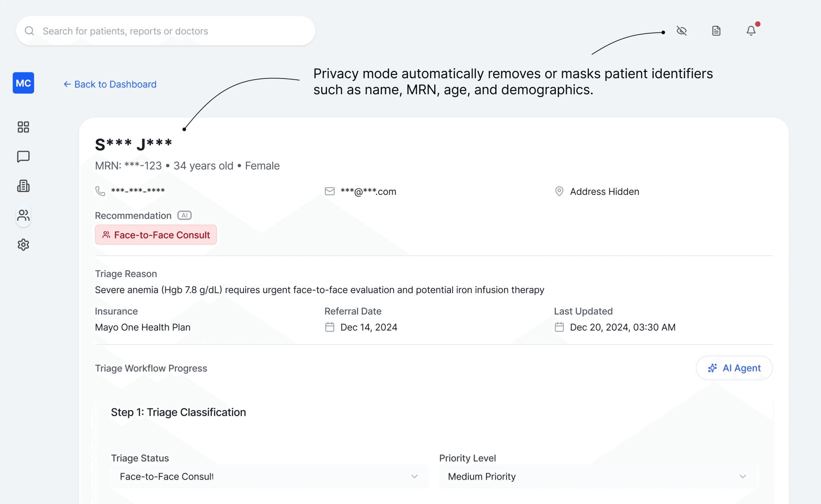Open the hospital building sidebar icon
The image size is (821, 504).
click(23, 186)
